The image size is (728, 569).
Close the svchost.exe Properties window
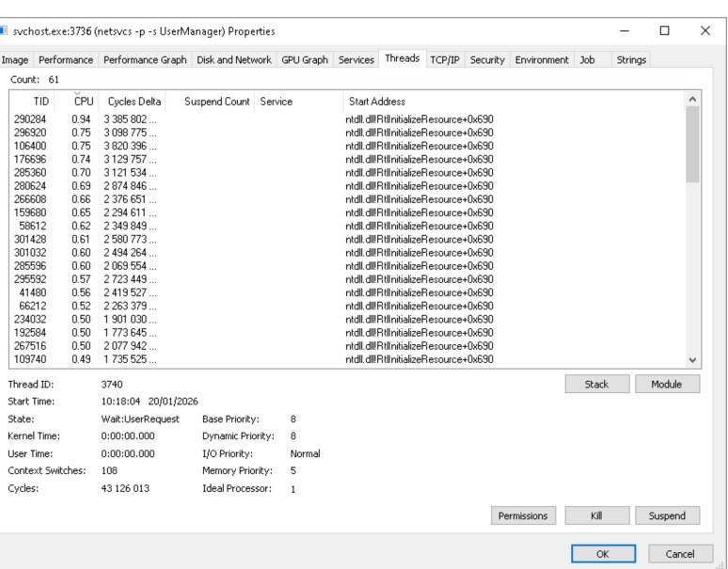point(704,31)
